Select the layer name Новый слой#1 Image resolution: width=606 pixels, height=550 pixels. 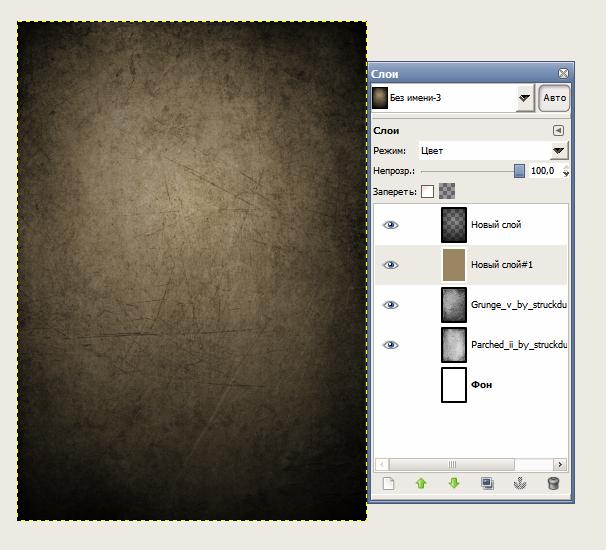coord(502,265)
